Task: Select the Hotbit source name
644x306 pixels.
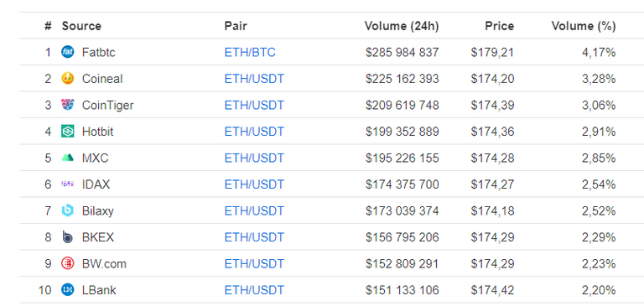Action: coord(98,132)
